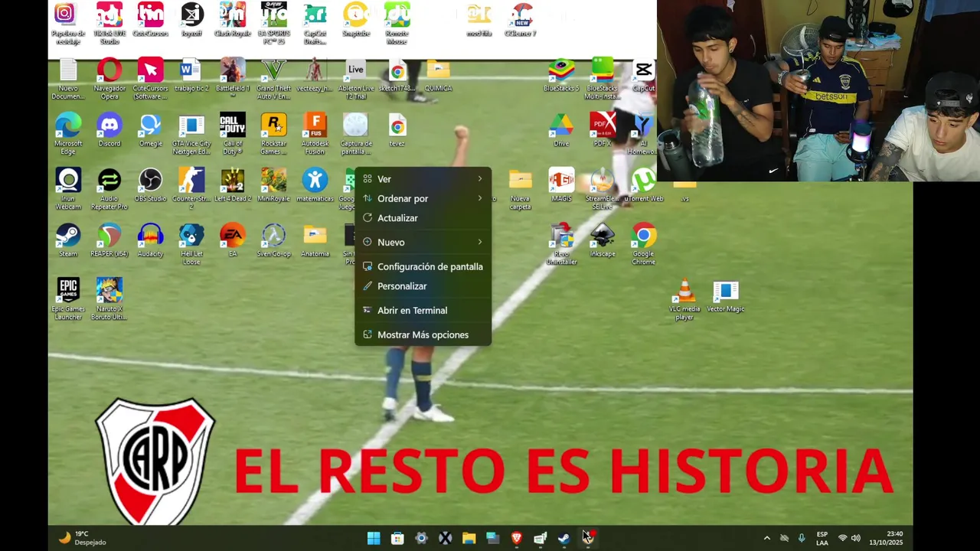Expand the Nuevo submenu
This screenshot has width=980, height=551.
(423, 242)
